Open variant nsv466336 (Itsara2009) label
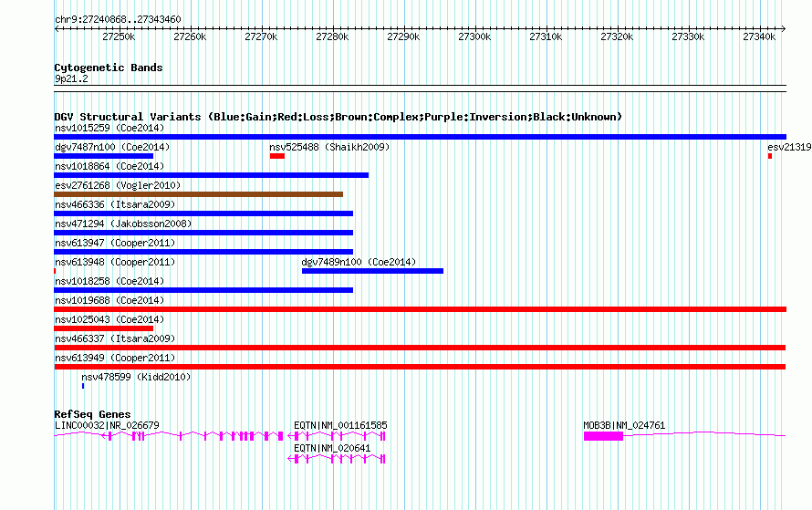The image size is (812, 510). pyautogui.click(x=115, y=204)
